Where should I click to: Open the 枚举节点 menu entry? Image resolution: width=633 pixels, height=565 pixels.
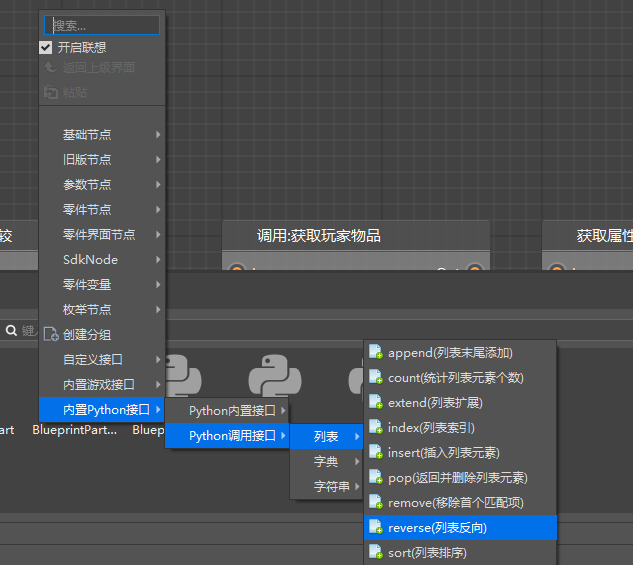click(102, 310)
